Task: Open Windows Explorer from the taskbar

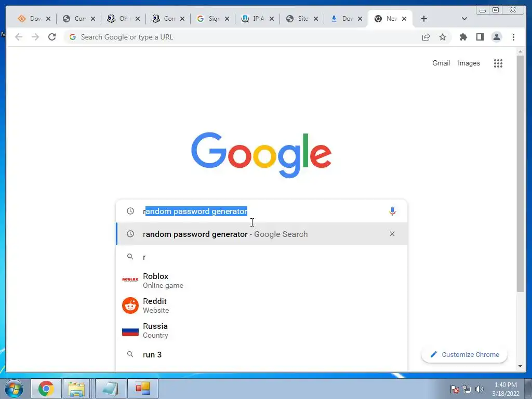Action: pos(77,389)
